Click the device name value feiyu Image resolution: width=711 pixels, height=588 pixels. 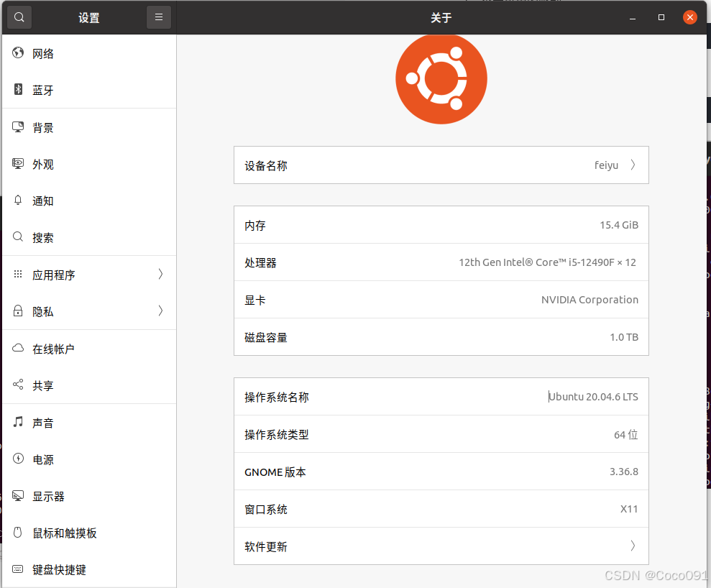tap(606, 165)
